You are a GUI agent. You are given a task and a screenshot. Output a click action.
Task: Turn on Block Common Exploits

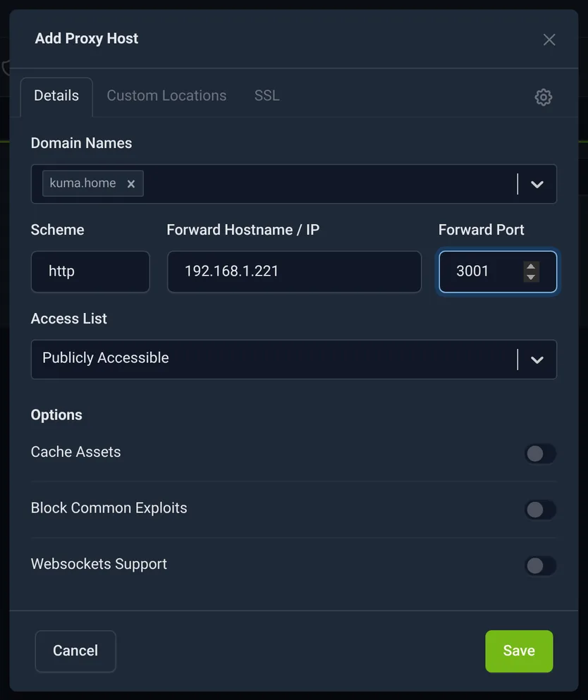[x=540, y=510]
